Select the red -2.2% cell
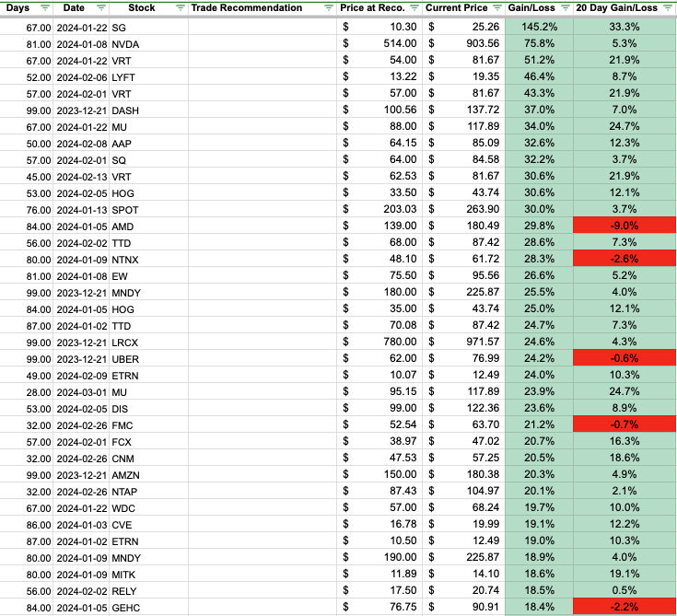The image size is (677, 616). (624, 607)
